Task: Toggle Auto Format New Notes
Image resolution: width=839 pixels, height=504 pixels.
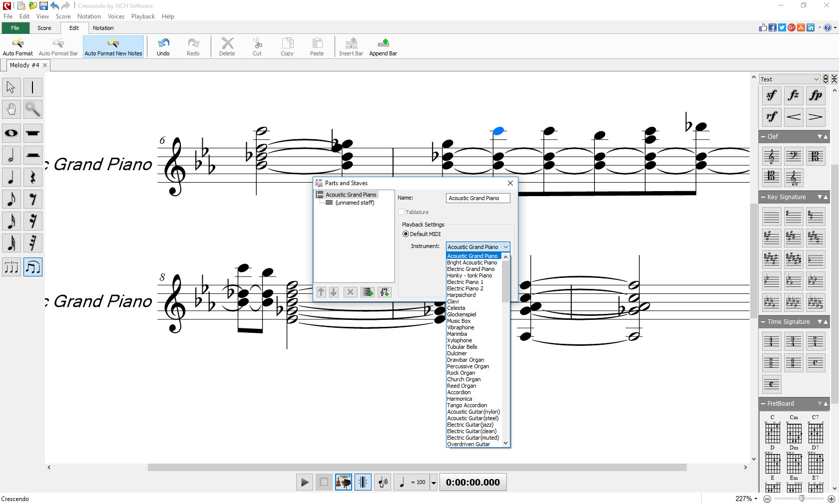Action: 113,46
